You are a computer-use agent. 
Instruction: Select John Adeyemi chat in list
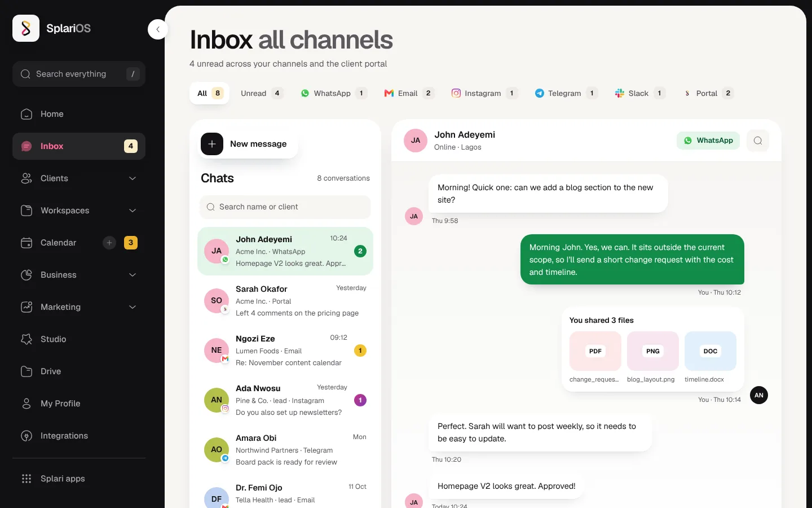click(285, 251)
